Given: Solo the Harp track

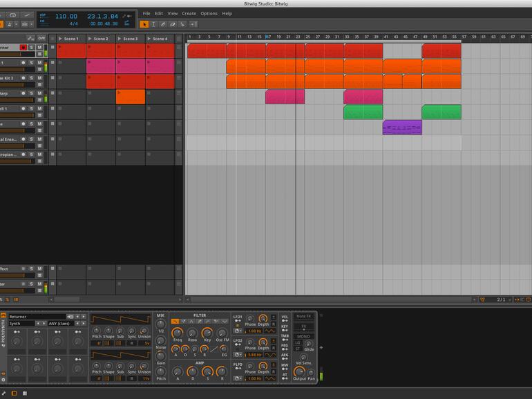Looking at the screenshot, I should pos(31,93).
